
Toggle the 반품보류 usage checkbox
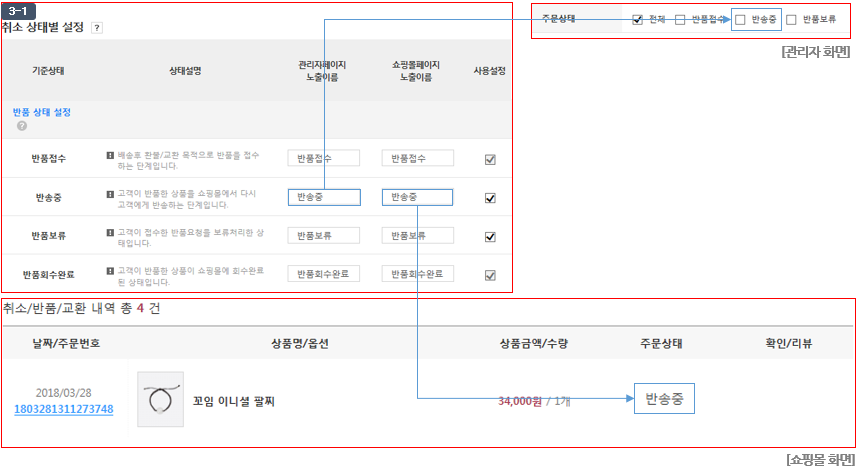click(x=490, y=237)
